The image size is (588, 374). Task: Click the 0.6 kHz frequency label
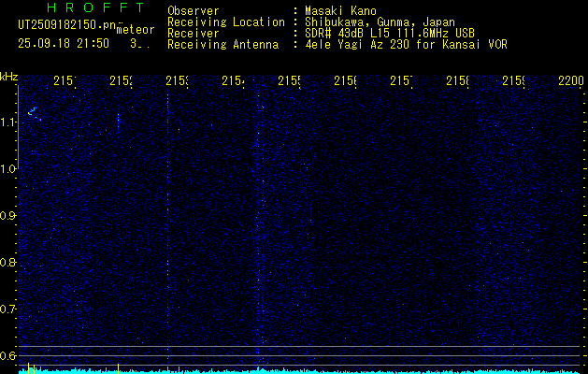pos(7,355)
